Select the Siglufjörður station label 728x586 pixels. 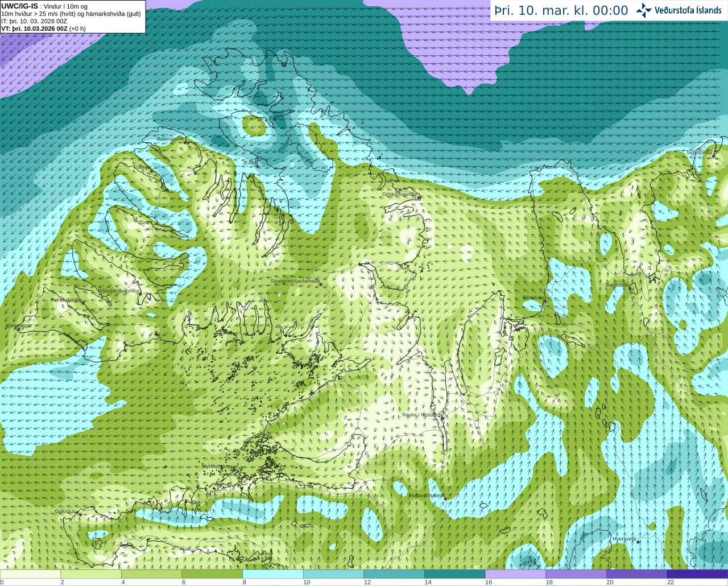pos(700,152)
